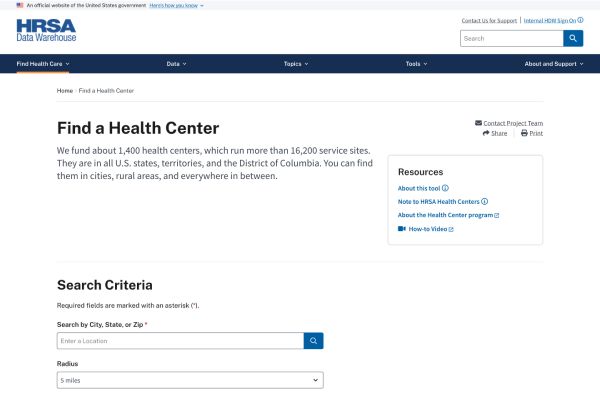The width and height of the screenshot is (600, 400).
Task: Expand Here's how you know banner
Action: [176, 5]
